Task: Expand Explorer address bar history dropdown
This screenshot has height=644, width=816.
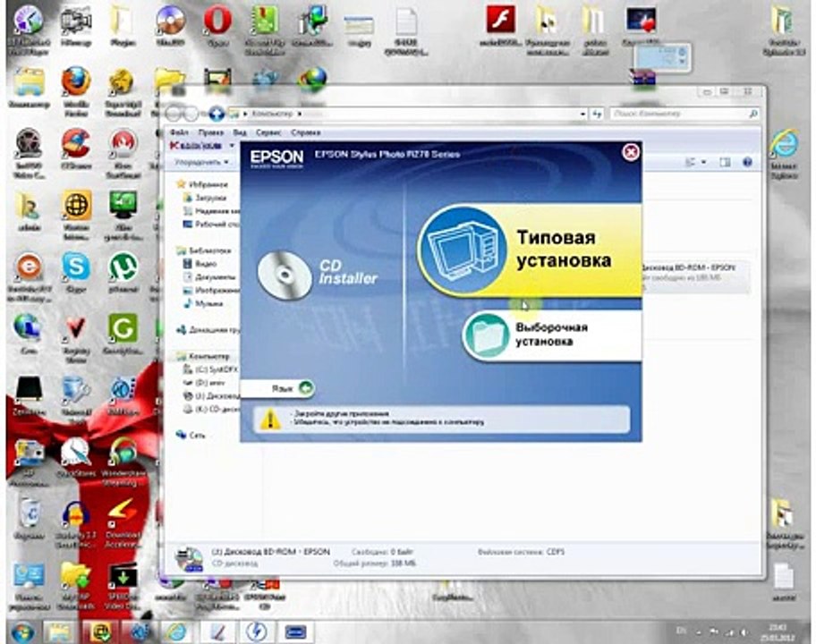Action: click(582, 114)
